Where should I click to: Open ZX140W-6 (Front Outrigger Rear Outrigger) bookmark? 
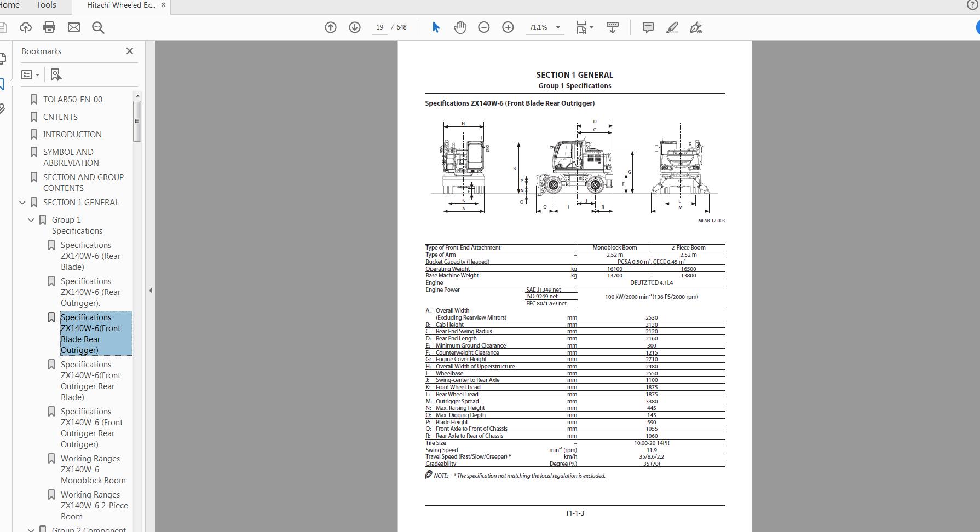[x=91, y=428]
